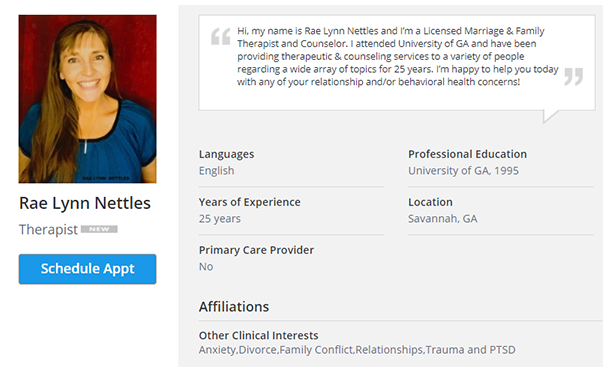Viewport: 615px width, 372px height.
Task: Click the closing quotation mark icon
Action: tap(573, 77)
